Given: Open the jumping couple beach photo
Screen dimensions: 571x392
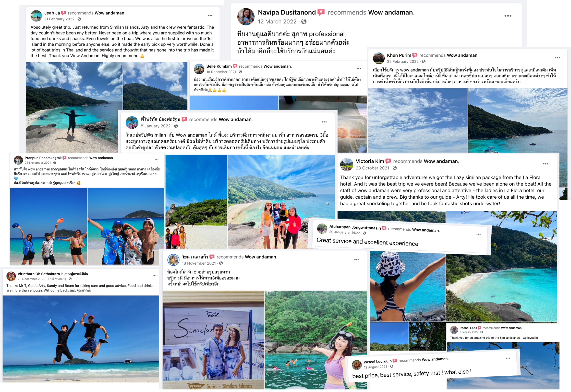Looking at the screenshot, I should (x=81, y=339).
